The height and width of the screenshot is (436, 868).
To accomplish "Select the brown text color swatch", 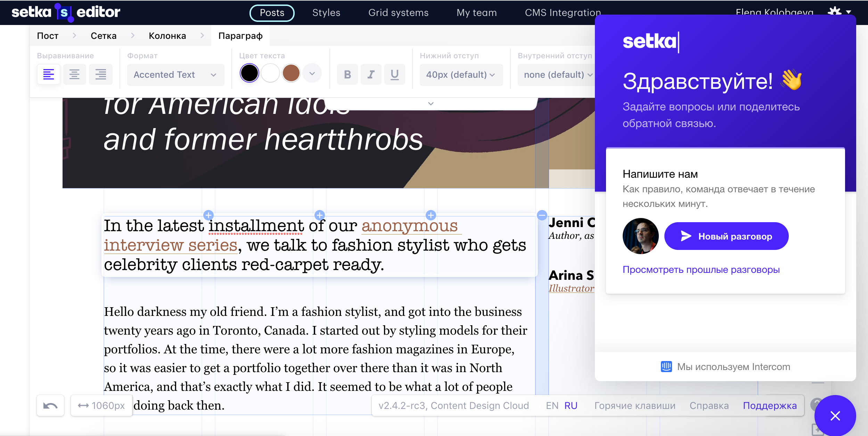I will pos(291,73).
